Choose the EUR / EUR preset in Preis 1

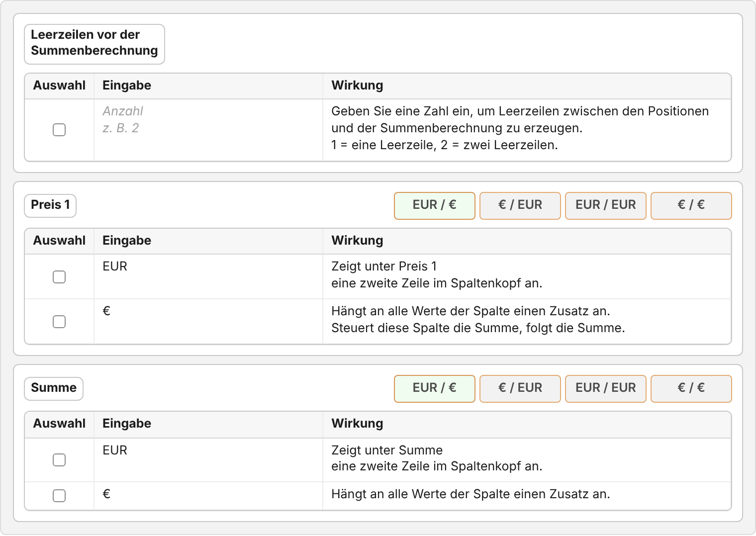[606, 206]
